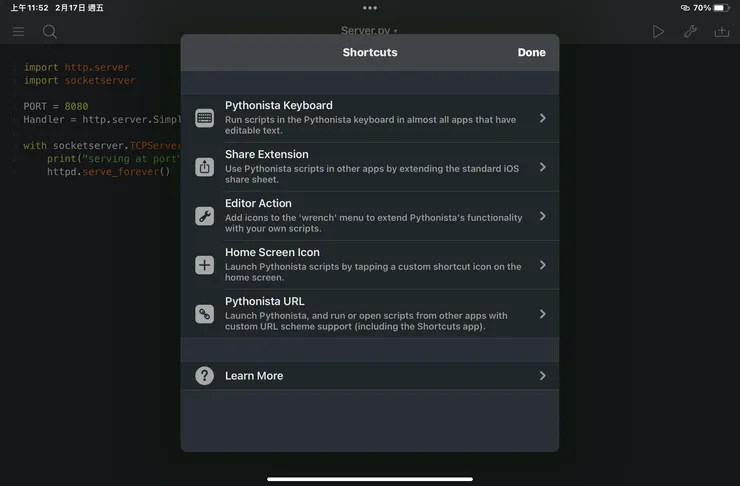Tap Done to close Shortcuts dialog
The image size is (740, 486).
pyautogui.click(x=531, y=52)
